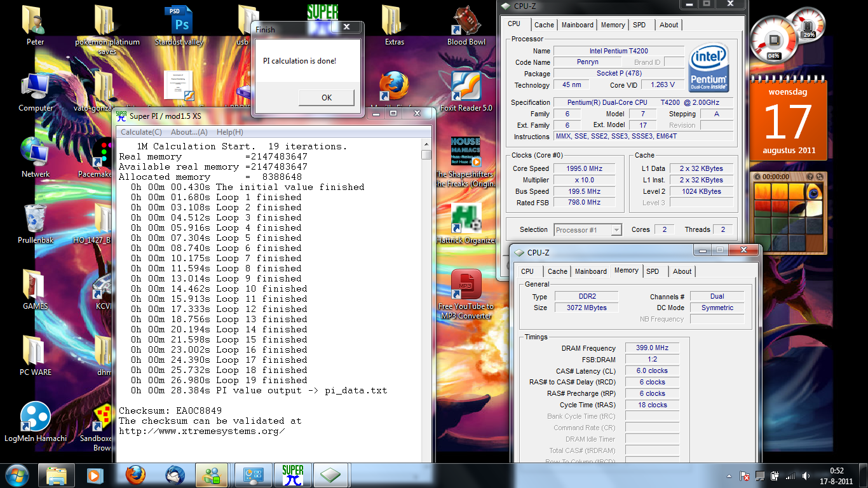The height and width of the screenshot is (488, 868).
Task: Show hidden system tray icons
Action: click(x=729, y=476)
